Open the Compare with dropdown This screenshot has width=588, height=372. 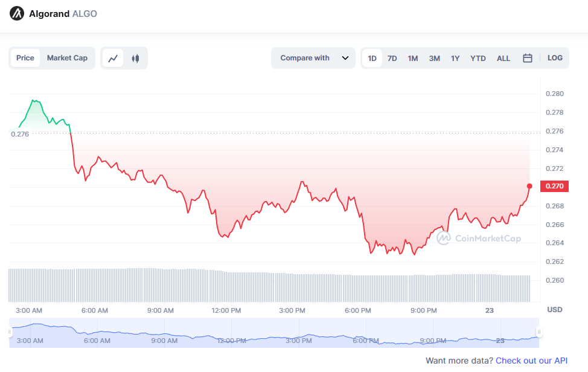point(313,58)
